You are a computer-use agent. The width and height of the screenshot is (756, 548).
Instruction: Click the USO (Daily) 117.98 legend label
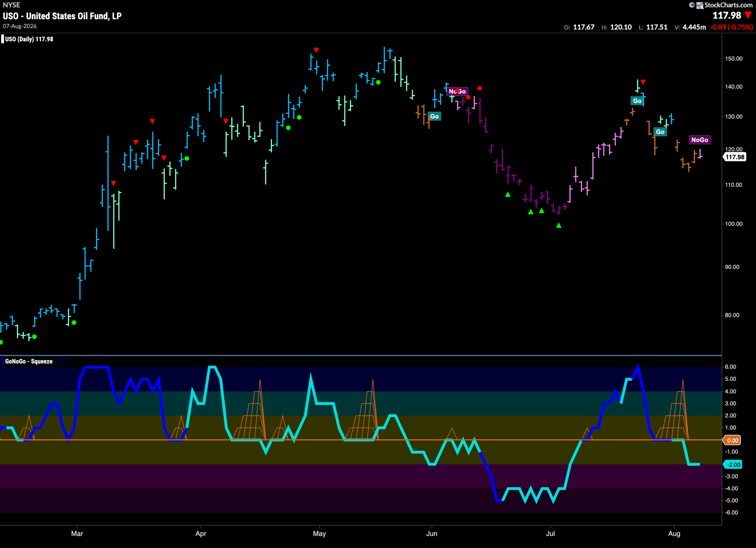[x=29, y=39]
